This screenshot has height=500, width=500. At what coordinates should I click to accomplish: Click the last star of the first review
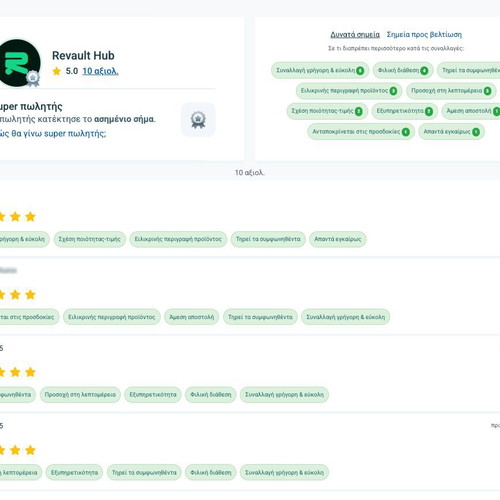click(x=30, y=217)
